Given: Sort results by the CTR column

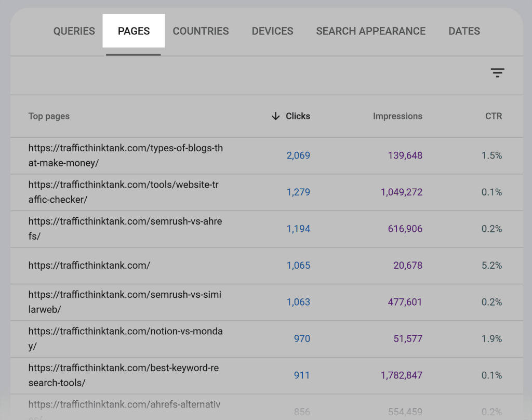Looking at the screenshot, I should 493,116.
